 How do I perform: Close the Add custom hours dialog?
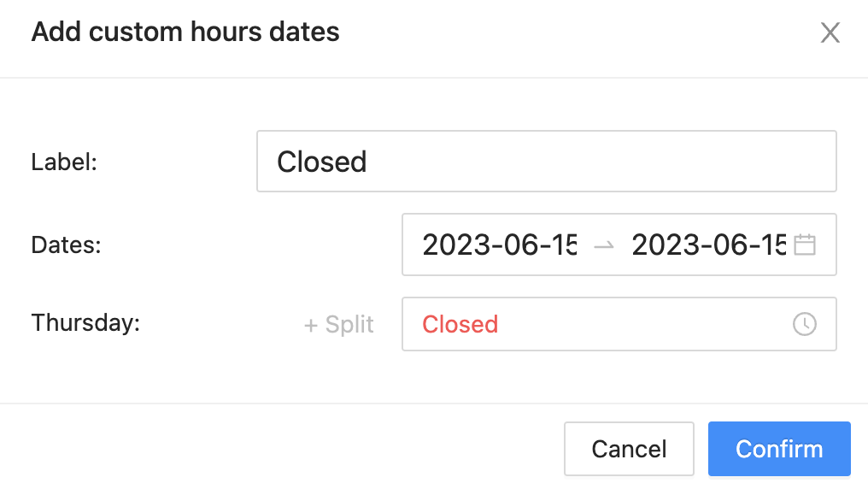830,32
